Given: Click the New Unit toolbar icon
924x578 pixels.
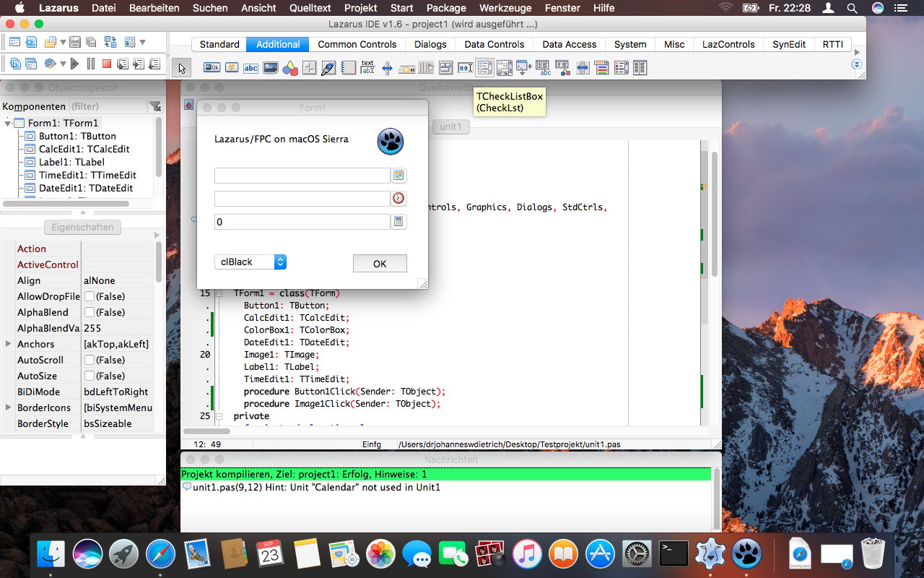Looking at the screenshot, I should tap(31, 42).
